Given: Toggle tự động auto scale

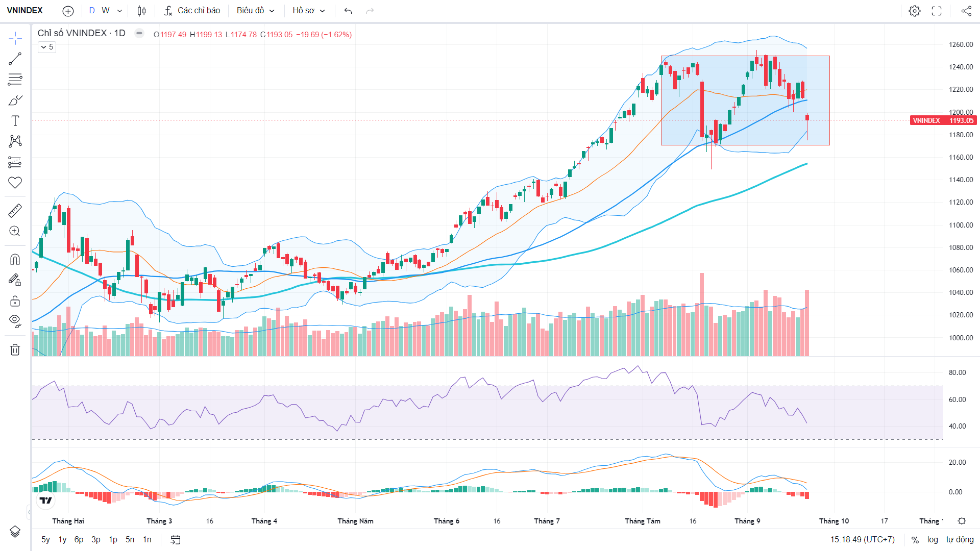Looking at the screenshot, I should [x=960, y=540].
